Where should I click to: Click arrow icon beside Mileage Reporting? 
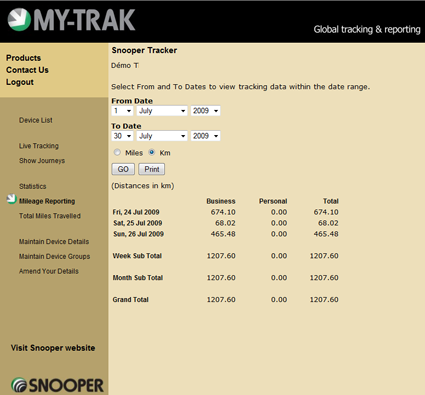pos(12,199)
